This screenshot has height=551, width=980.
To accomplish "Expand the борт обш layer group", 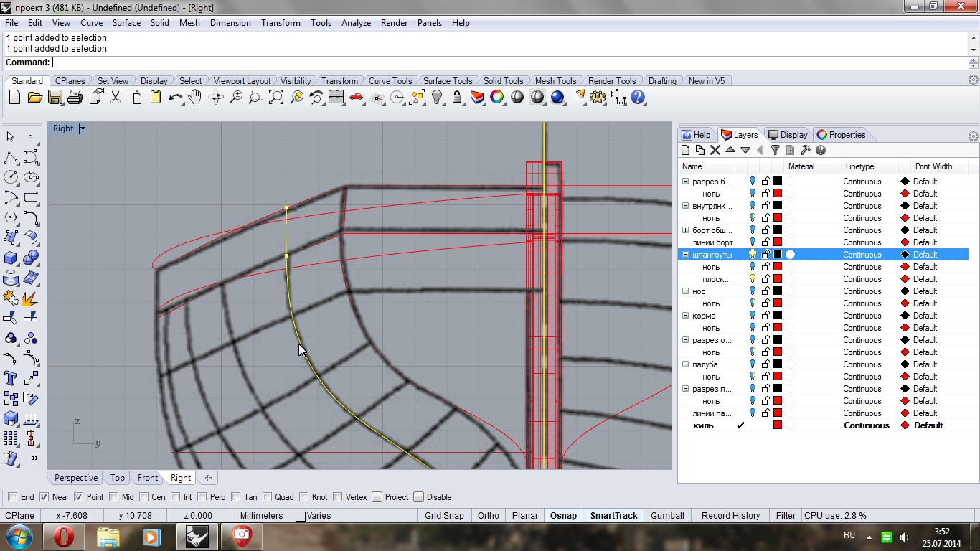I will [685, 230].
